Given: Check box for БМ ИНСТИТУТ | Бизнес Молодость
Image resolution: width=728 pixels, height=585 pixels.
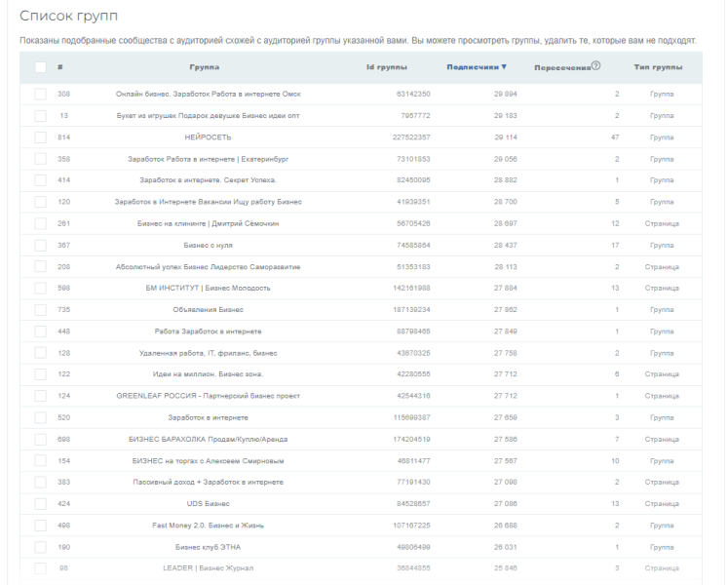Looking at the screenshot, I should 41,288.
